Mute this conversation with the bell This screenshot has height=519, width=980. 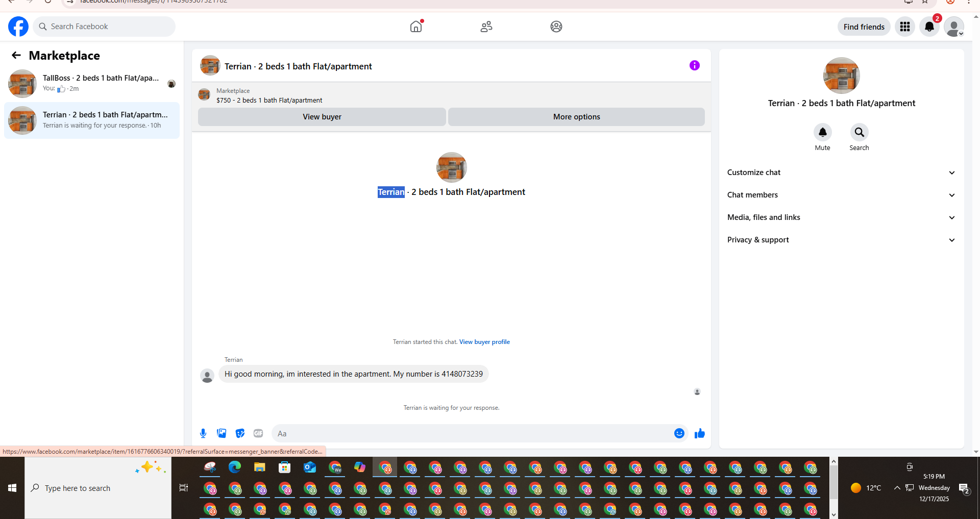tap(822, 133)
